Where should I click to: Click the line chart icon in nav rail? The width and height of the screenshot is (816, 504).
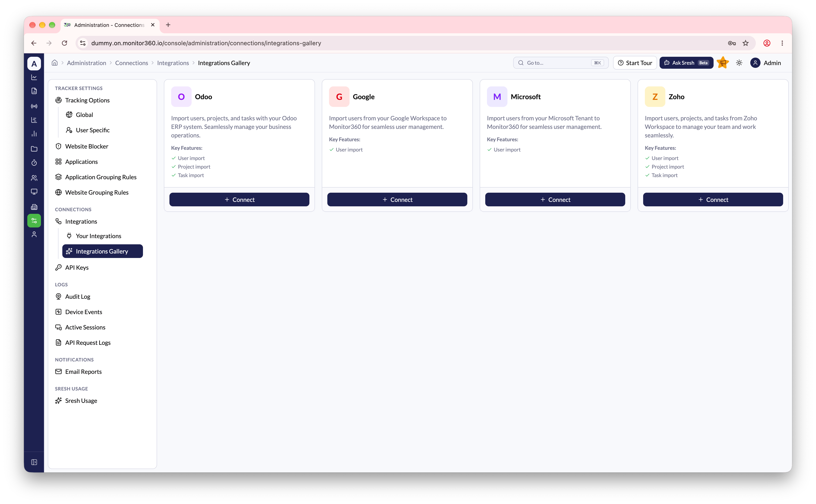coord(34,77)
